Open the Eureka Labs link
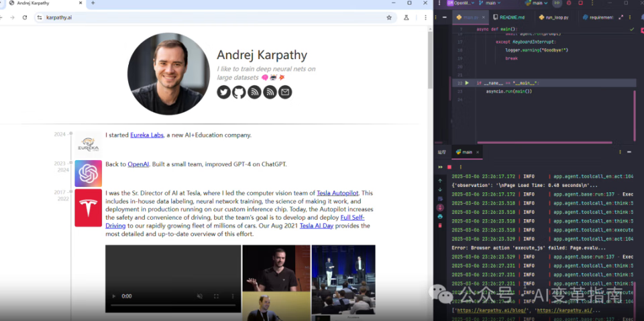Image resolution: width=644 pixels, height=321 pixels. click(147, 135)
